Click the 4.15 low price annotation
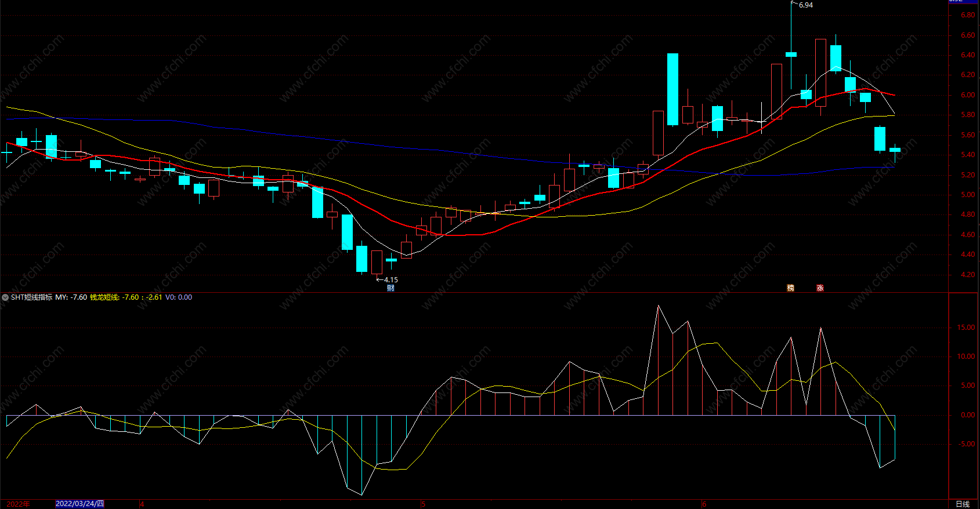 (x=390, y=279)
